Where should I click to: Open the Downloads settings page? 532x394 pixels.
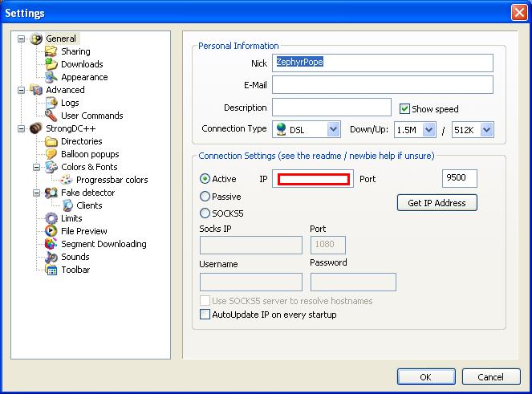[x=82, y=64]
